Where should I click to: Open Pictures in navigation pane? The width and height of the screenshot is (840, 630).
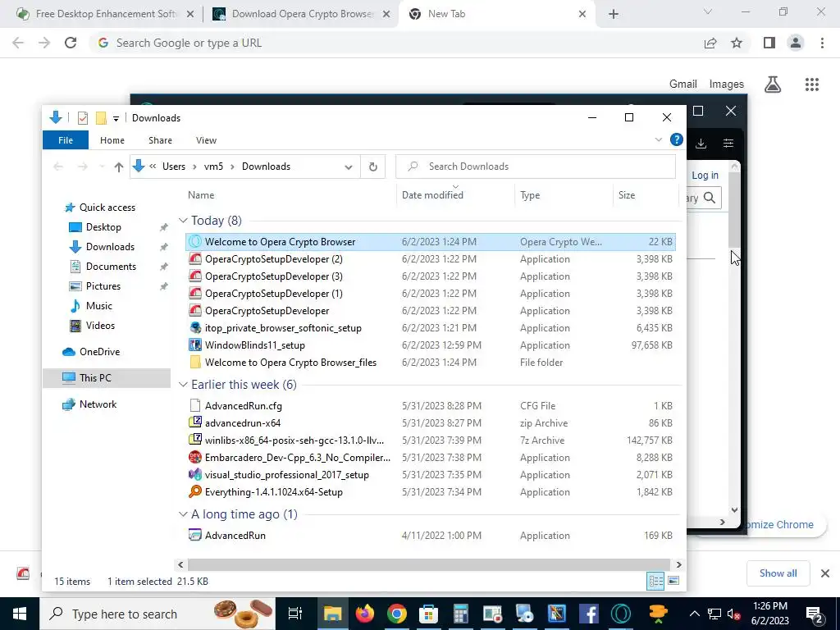tap(103, 286)
